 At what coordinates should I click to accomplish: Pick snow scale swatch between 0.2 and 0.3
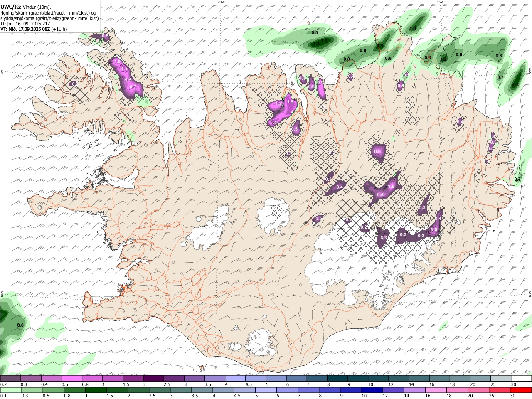point(10,379)
